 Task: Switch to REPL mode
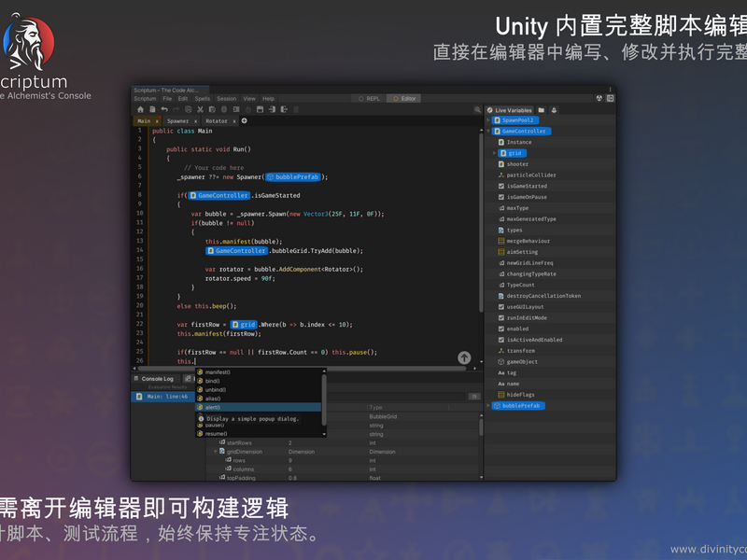(x=369, y=99)
